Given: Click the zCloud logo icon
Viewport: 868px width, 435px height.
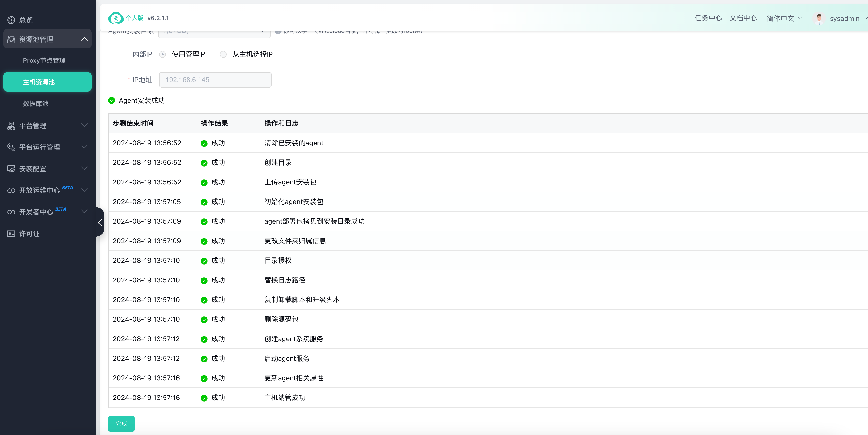Looking at the screenshot, I should pyautogui.click(x=116, y=18).
